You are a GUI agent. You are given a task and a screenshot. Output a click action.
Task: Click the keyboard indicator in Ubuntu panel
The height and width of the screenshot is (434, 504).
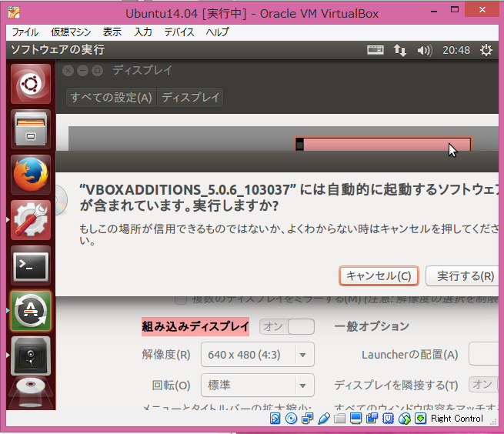click(375, 50)
